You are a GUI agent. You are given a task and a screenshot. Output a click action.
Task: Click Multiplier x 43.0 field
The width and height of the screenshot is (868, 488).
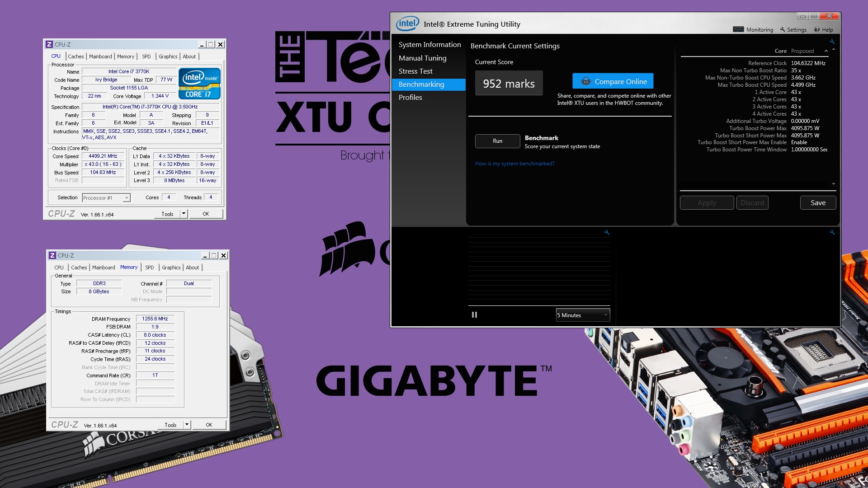point(103,164)
